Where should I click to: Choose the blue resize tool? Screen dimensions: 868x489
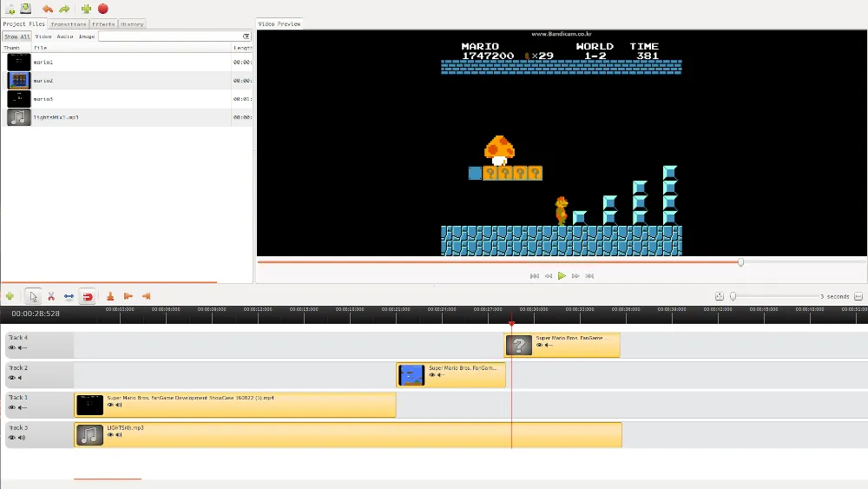pyautogui.click(x=69, y=296)
